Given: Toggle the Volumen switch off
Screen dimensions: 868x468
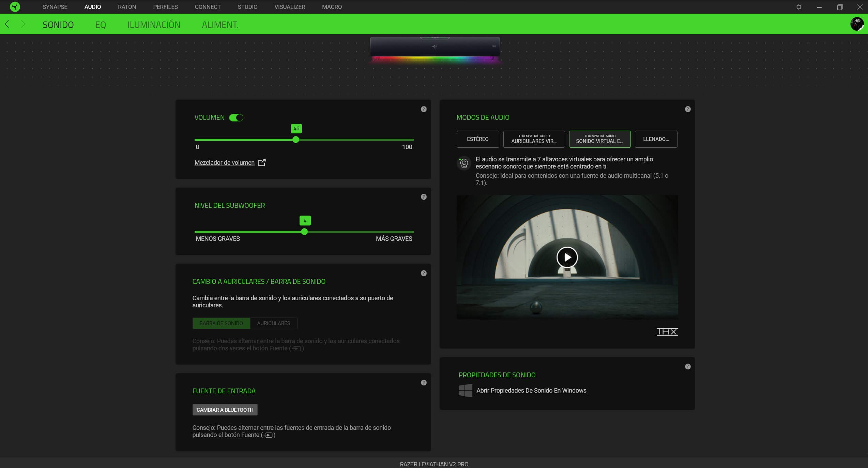Looking at the screenshot, I should 236,118.
